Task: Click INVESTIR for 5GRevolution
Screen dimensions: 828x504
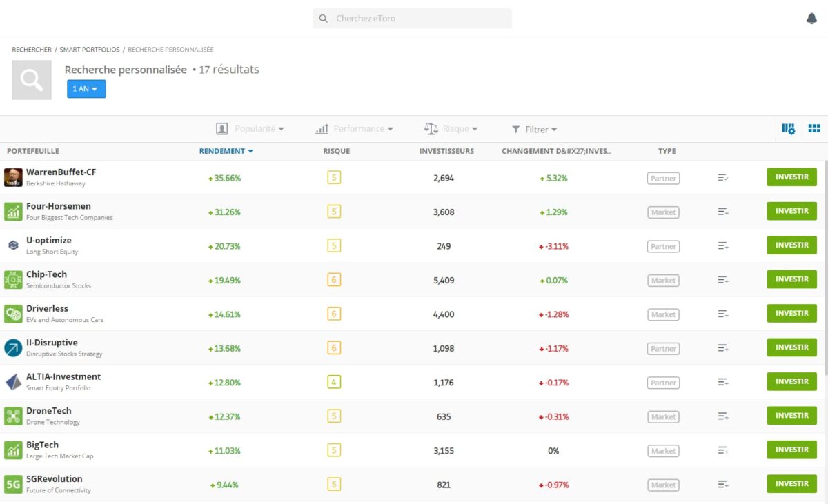Action: pos(791,484)
